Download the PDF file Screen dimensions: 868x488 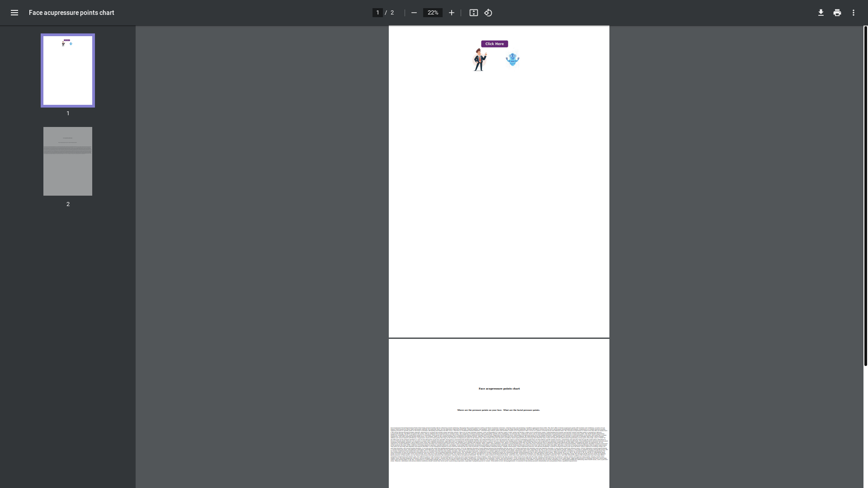[x=821, y=13]
